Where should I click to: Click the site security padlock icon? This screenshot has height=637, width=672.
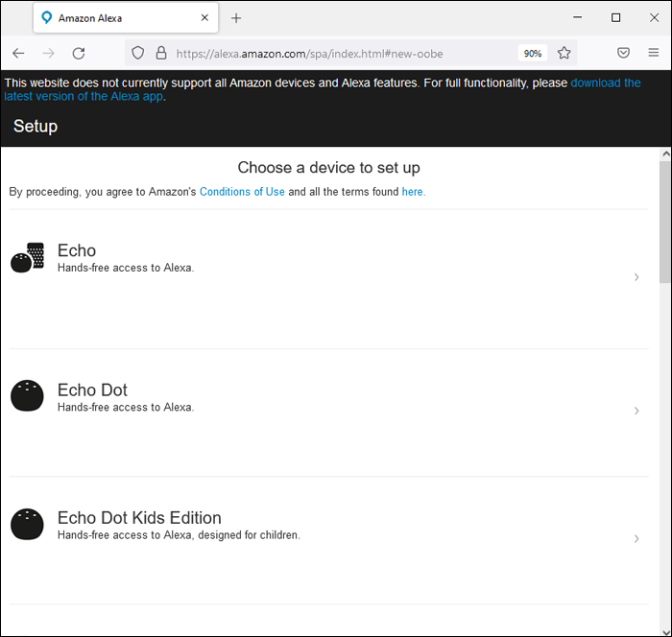pyautogui.click(x=161, y=53)
